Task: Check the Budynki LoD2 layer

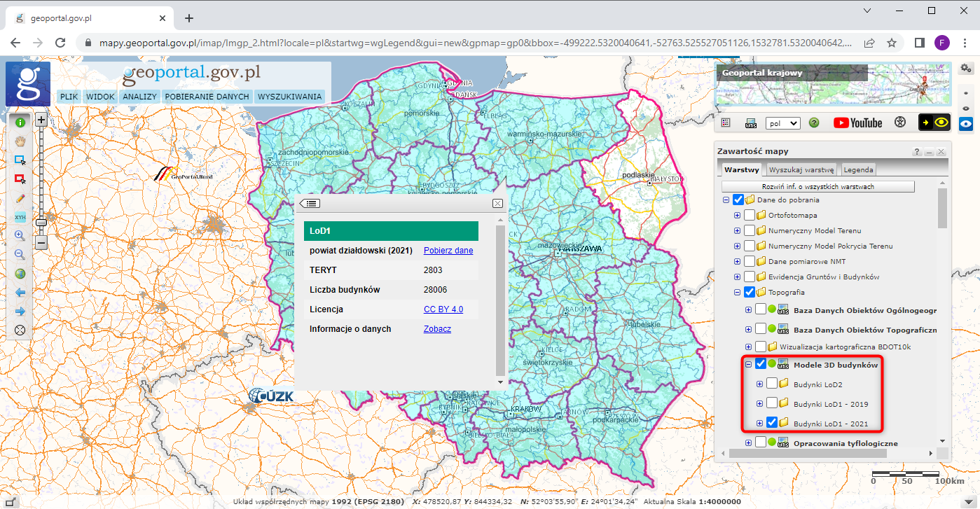Action: click(x=772, y=384)
